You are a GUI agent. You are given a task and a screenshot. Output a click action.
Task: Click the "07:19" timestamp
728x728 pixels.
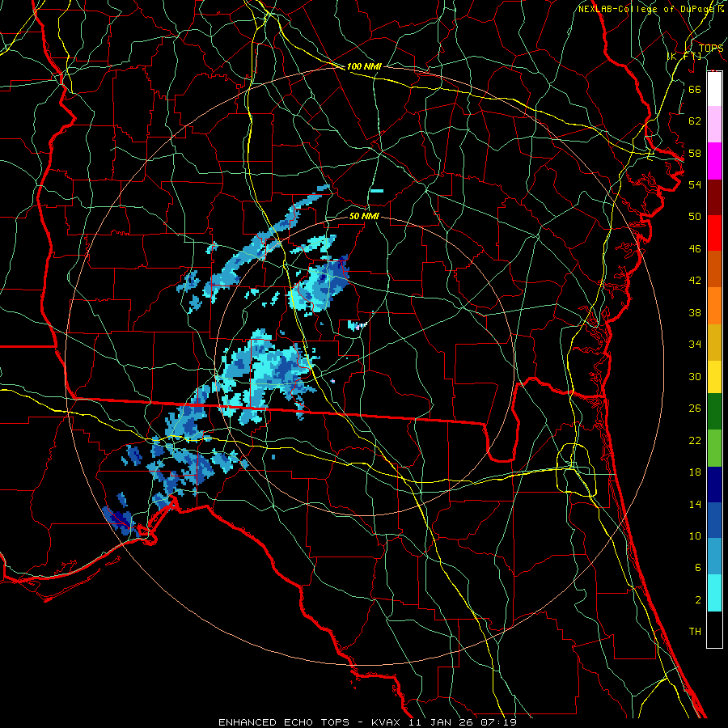pos(500,722)
